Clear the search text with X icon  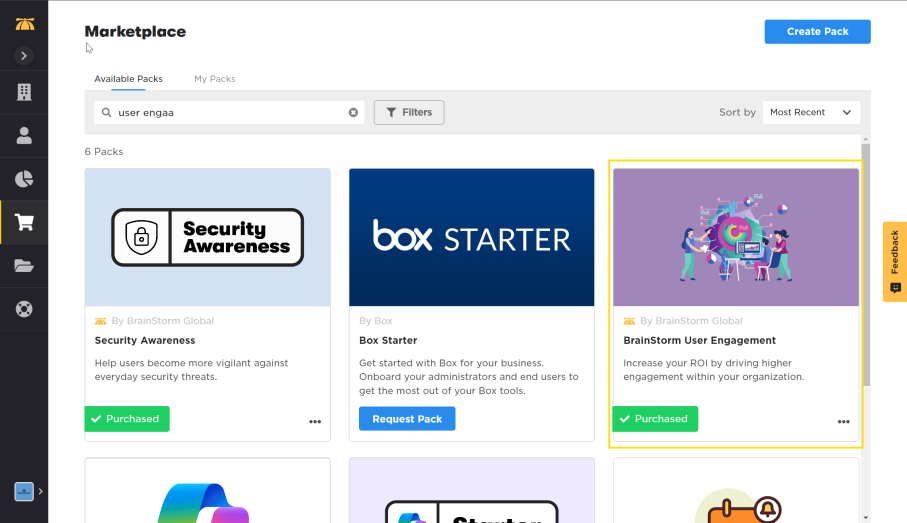point(353,112)
